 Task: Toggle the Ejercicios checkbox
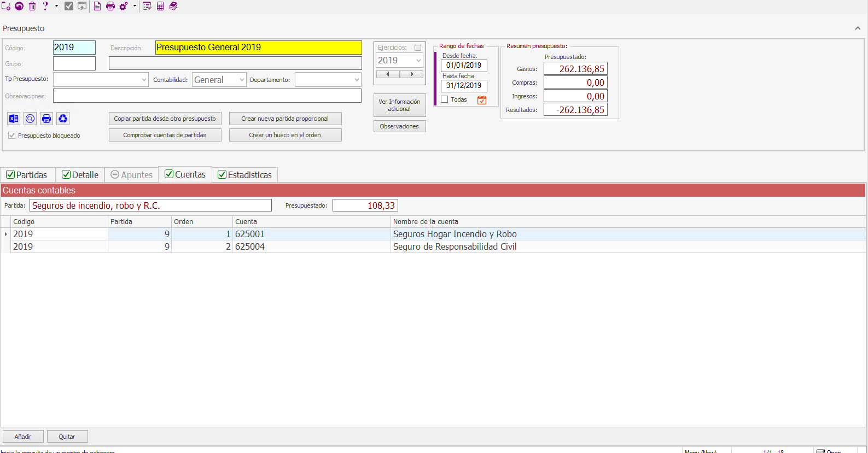click(418, 48)
